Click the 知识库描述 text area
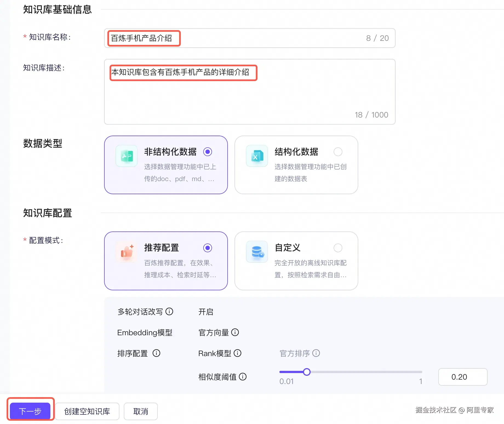 (250, 92)
